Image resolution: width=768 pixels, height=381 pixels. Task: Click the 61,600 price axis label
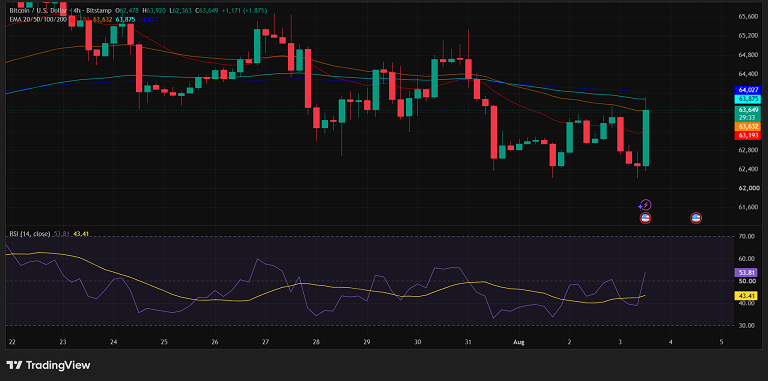pos(748,207)
